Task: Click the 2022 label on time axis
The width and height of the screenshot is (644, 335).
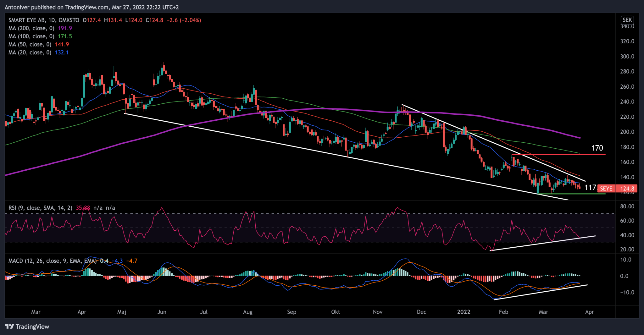Action: tap(464, 312)
